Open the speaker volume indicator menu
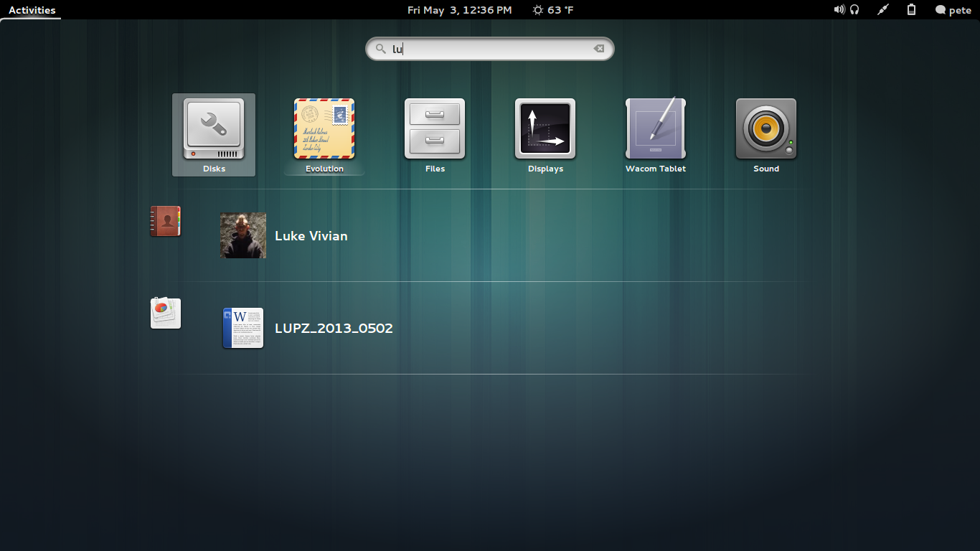Image resolution: width=980 pixels, height=551 pixels. (x=839, y=10)
